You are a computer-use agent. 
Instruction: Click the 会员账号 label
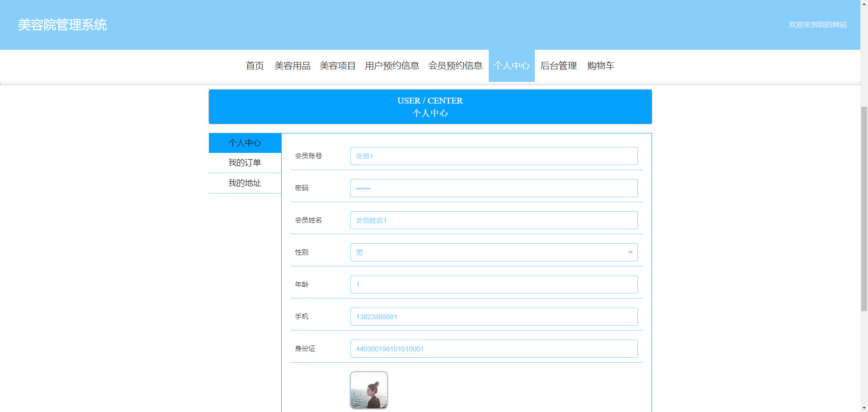tap(308, 156)
